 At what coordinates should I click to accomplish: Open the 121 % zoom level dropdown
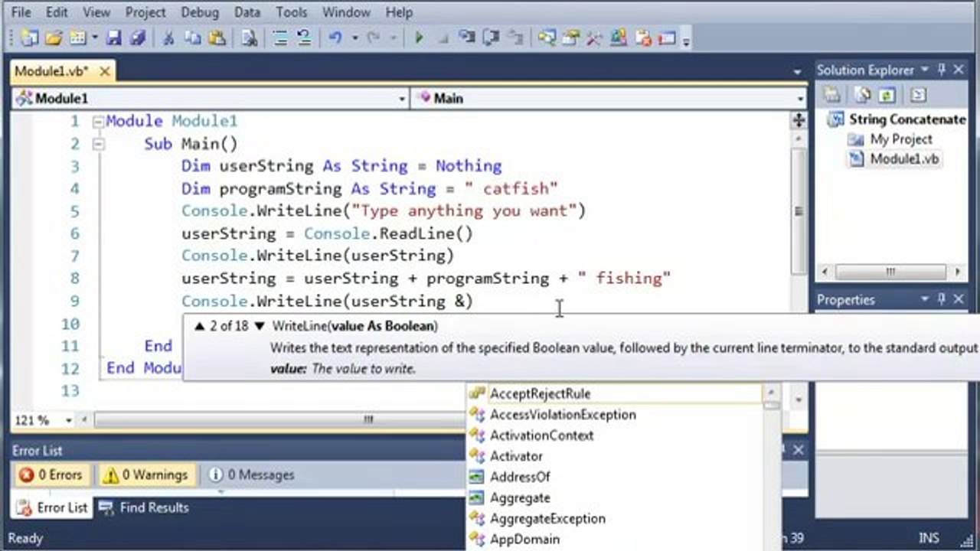(69, 420)
